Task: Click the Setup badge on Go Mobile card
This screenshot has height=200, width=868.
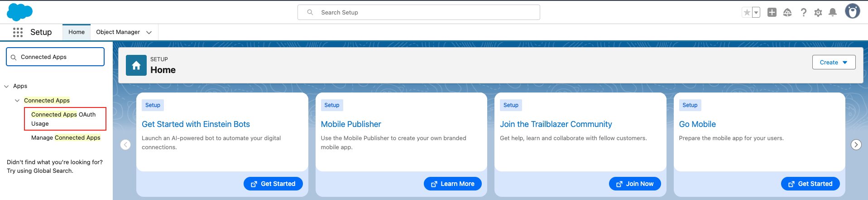Action: (x=690, y=105)
